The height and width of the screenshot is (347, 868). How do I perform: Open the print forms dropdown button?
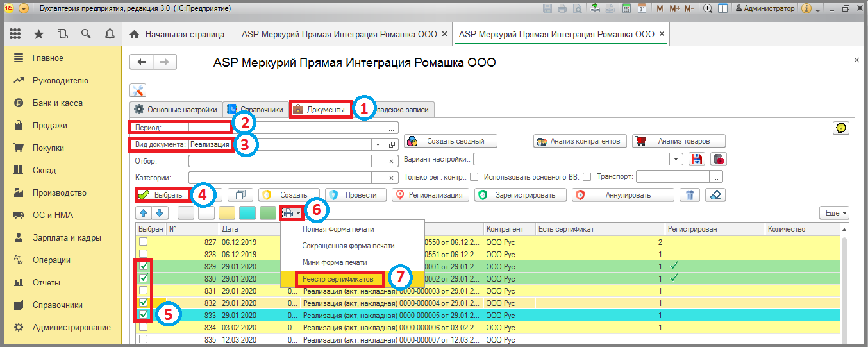[293, 212]
